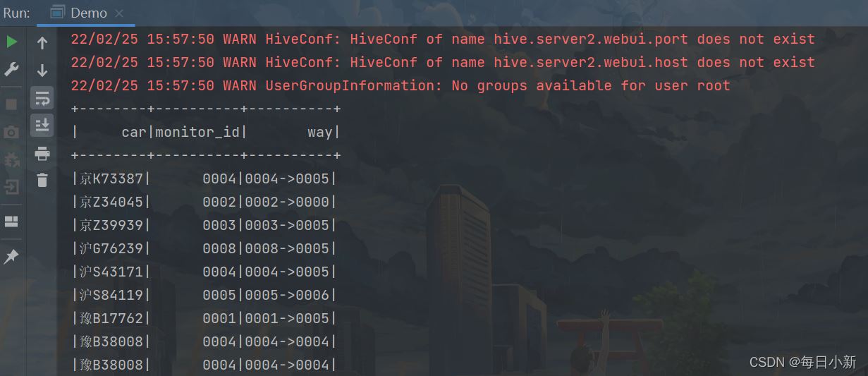Open run configuration via the wrench icon
Screen dimensions: 868x376
pos(11,69)
